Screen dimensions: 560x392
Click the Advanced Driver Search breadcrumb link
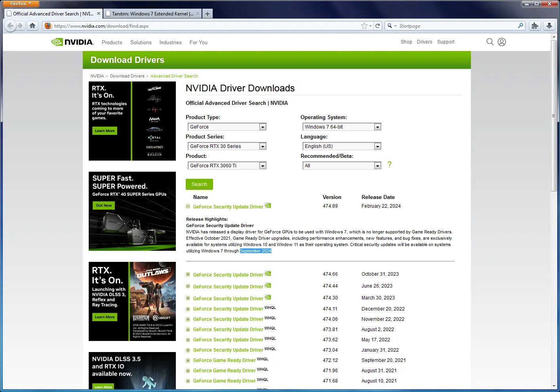pos(174,76)
